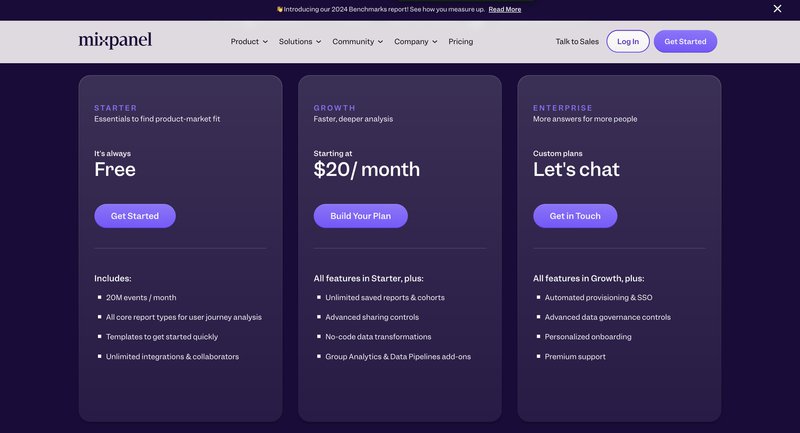Image resolution: width=800 pixels, height=433 pixels.
Task: Click the Enterprise plan heading
Action: [x=563, y=108]
